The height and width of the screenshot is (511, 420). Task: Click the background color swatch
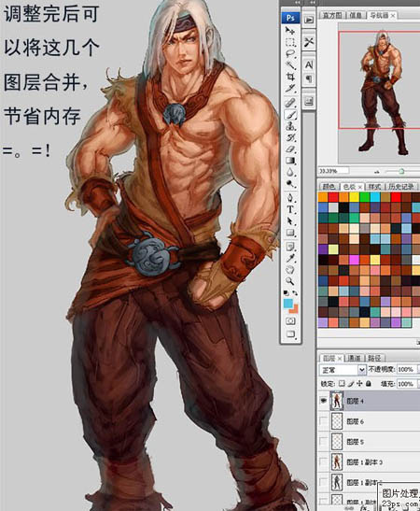(295, 309)
